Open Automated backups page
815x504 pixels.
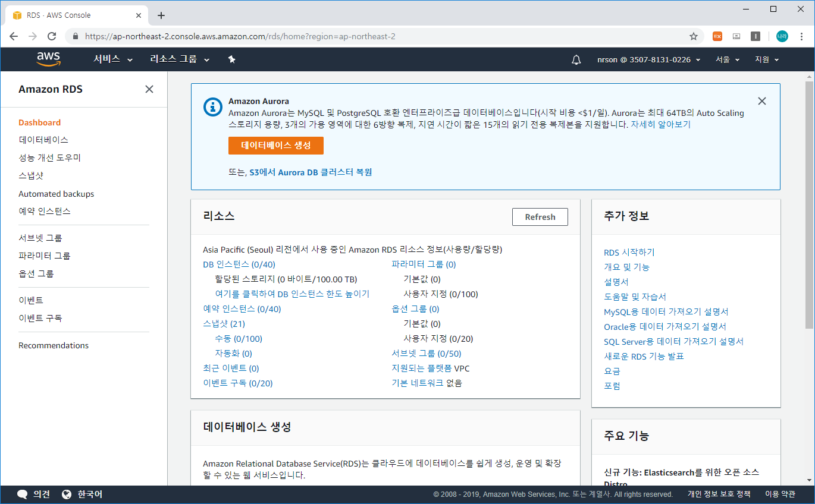pos(56,194)
